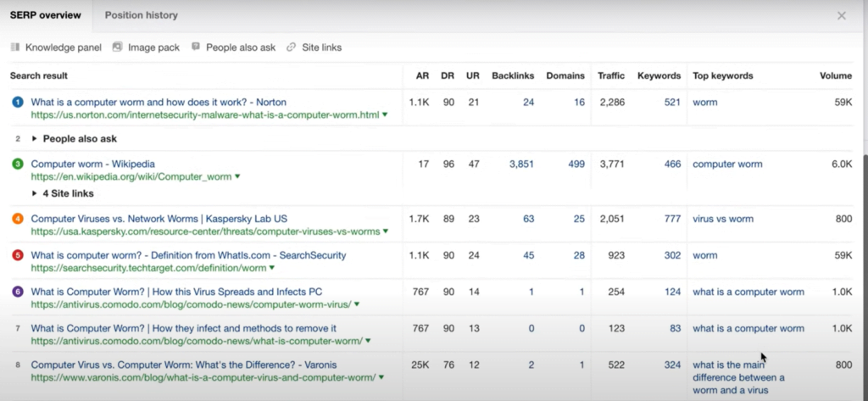Viewport: 868px width, 401px height.
Task: Open dropdown next to Norton URL
Action: [385, 114]
